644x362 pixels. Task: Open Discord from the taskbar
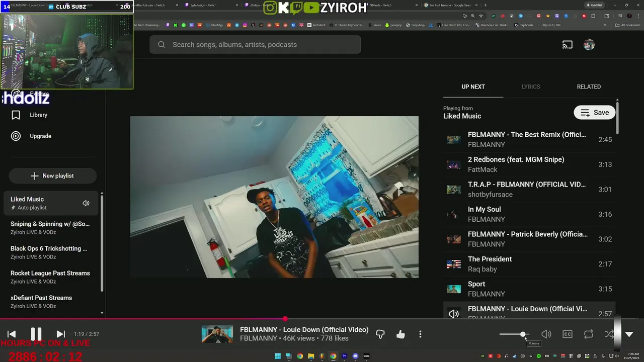coord(355,356)
